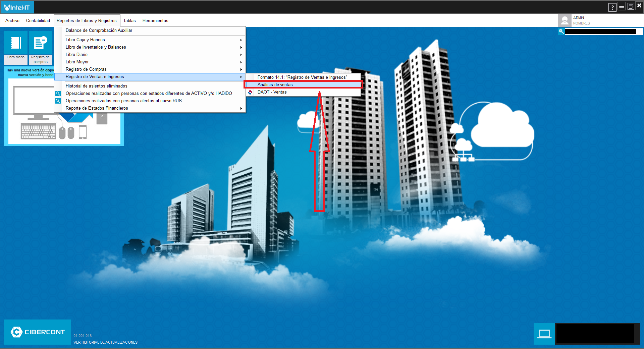This screenshot has height=349, width=644.
Task: Open operations with non-ACTIVO/HABIDO persons report
Action: pyautogui.click(x=149, y=94)
